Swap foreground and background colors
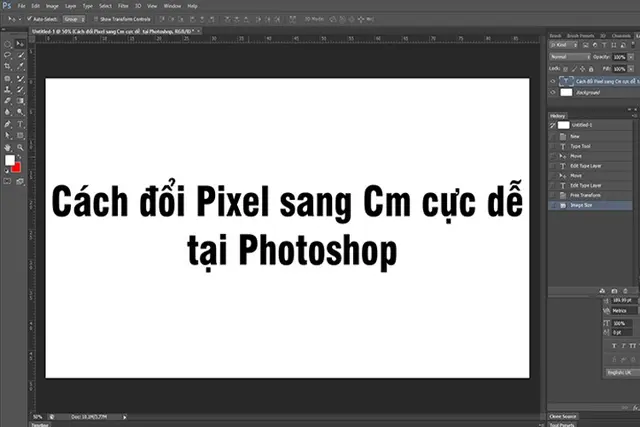This screenshot has height=427, width=640. click(x=19, y=157)
